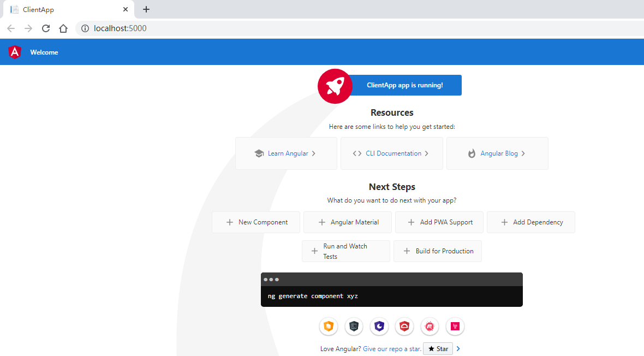Click the chevron next to CLI Documentation

tap(427, 153)
